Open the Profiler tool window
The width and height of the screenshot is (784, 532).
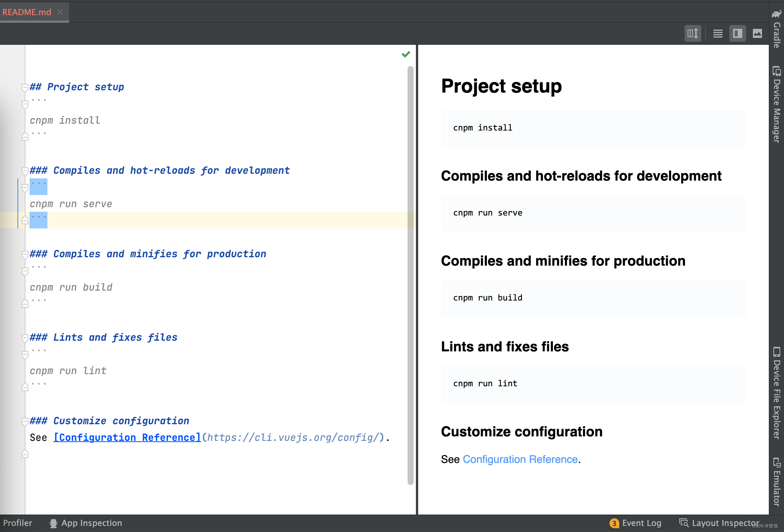(x=18, y=523)
